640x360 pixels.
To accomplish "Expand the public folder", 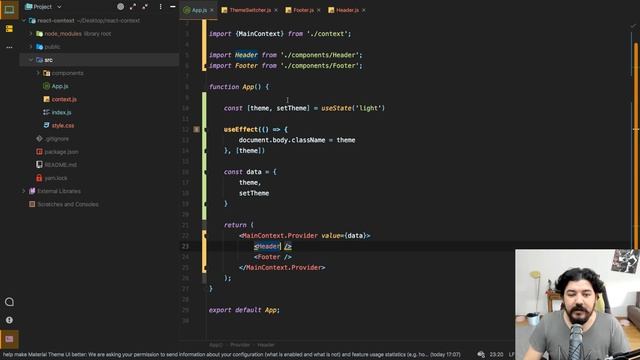I will pyautogui.click(x=31, y=47).
